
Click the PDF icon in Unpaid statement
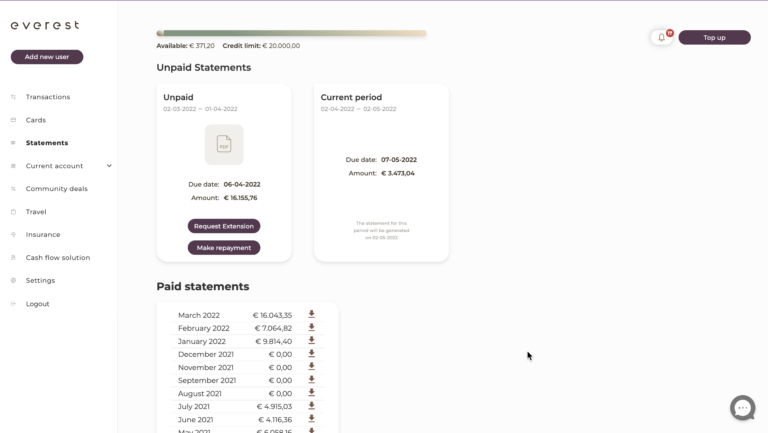224,144
